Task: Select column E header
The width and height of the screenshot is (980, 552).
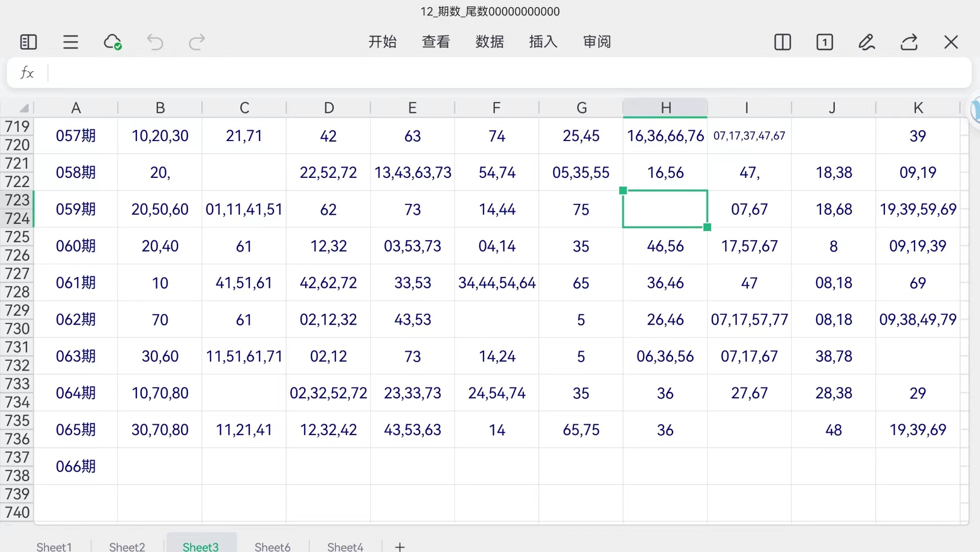Action: coord(413,108)
